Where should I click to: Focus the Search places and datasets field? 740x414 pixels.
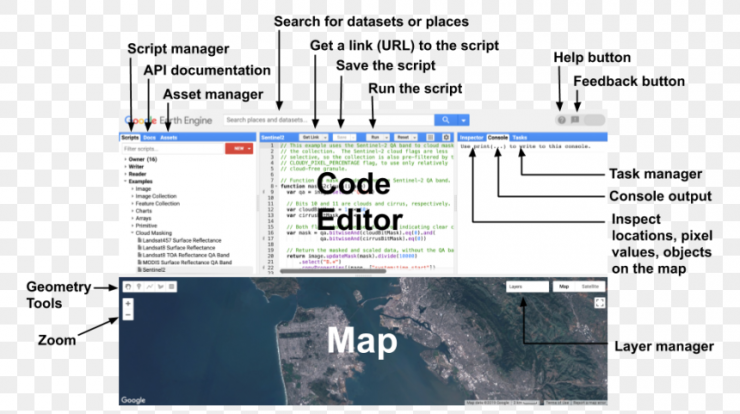coord(328,120)
